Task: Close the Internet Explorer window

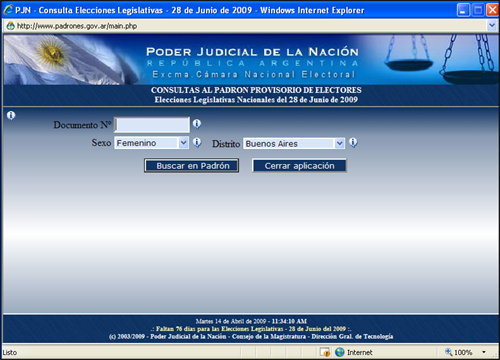Action: click(x=492, y=10)
